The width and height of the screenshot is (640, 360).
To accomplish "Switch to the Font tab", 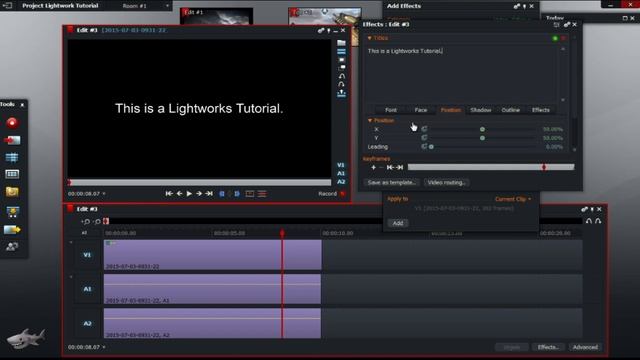I will point(391,110).
